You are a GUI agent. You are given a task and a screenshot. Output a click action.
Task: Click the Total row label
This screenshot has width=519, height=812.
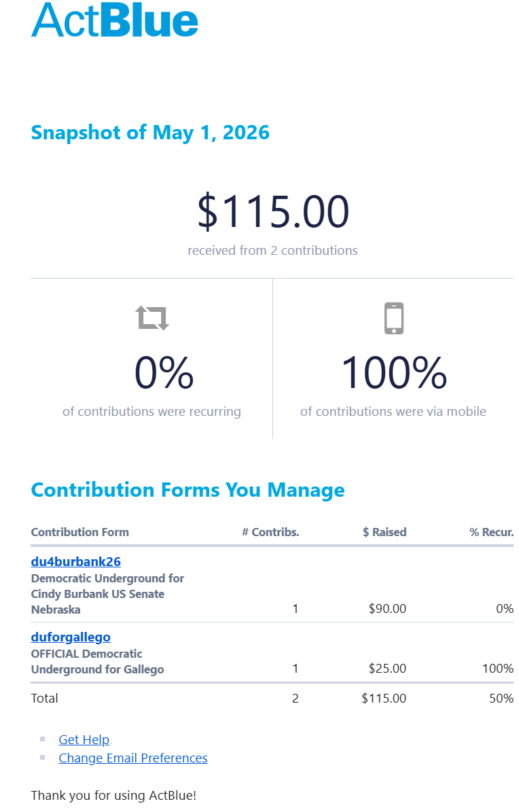(x=45, y=698)
